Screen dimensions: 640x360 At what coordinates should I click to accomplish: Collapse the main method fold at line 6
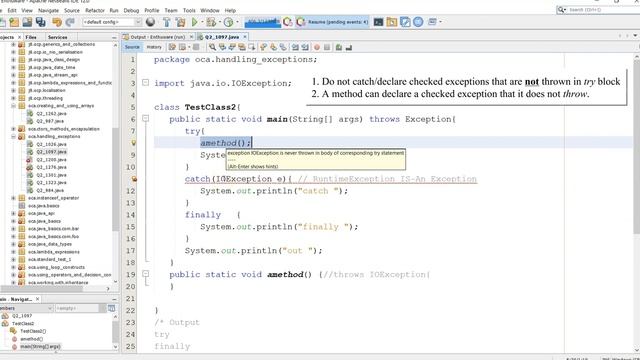[x=145, y=119]
